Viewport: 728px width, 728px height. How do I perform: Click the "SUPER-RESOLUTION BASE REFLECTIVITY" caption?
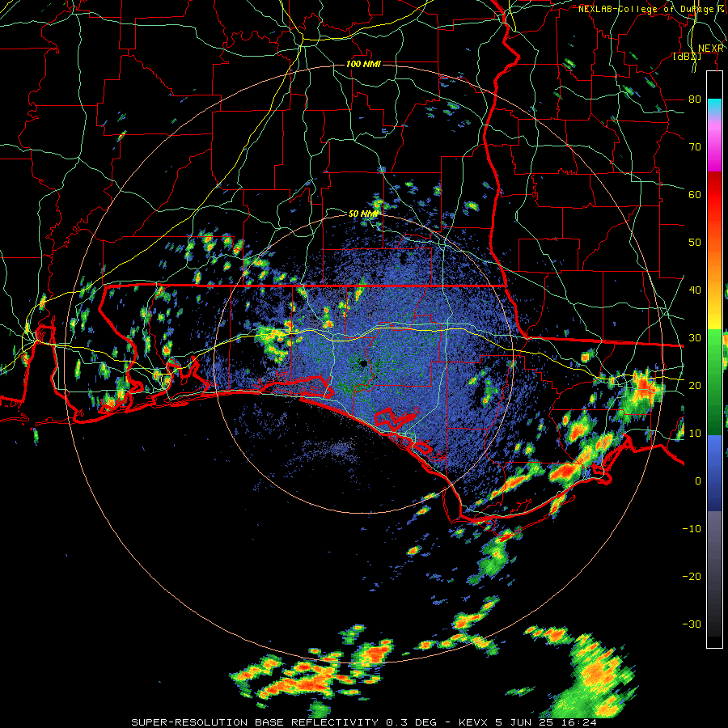coord(255,722)
